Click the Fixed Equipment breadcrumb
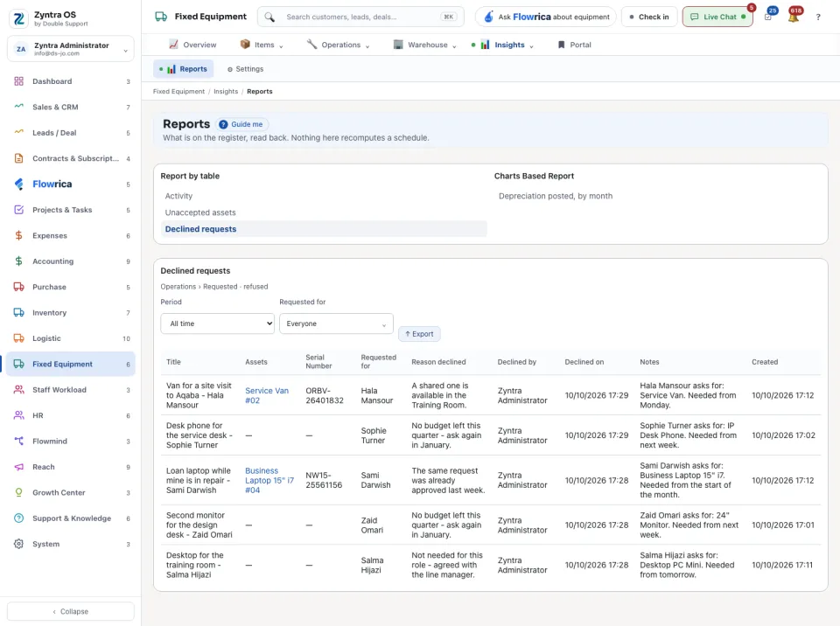The width and height of the screenshot is (840, 626). 178,92
